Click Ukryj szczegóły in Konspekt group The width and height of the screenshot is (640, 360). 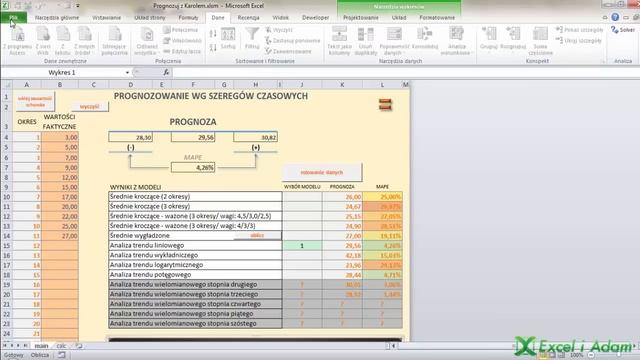578,40
